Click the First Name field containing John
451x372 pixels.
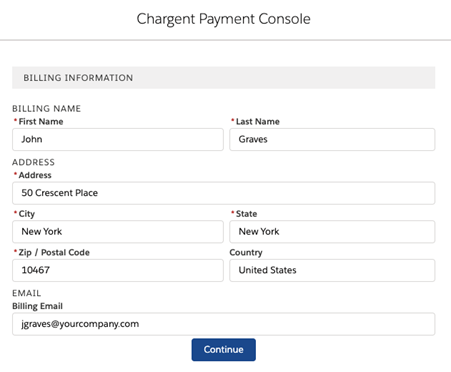click(x=118, y=139)
